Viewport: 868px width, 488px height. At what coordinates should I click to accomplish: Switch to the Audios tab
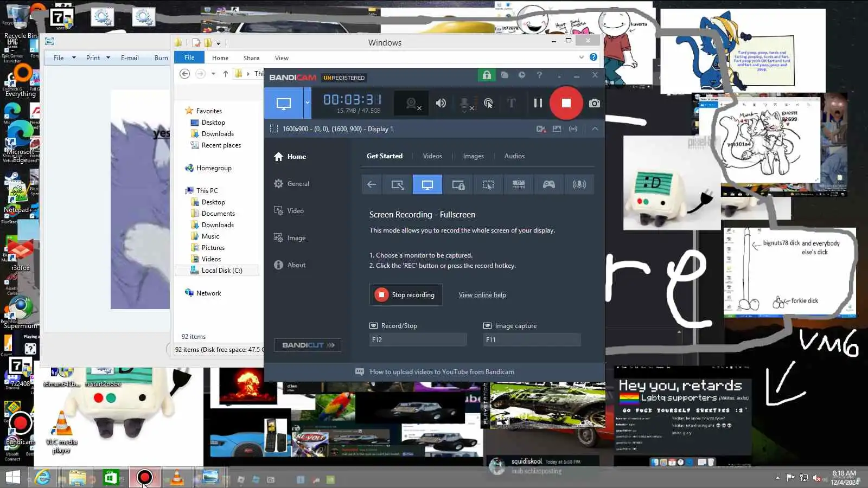514,156
